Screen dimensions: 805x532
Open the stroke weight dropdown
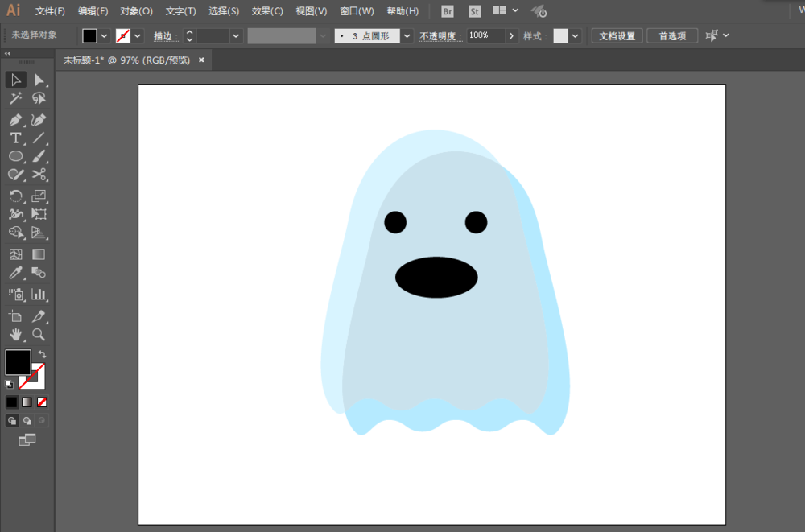click(x=236, y=36)
